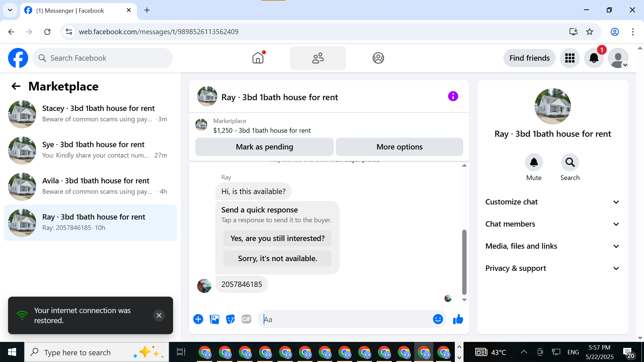Screen dimensions: 644x362
Task: Click the 'Hi, is this available?' message
Action: click(254, 191)
